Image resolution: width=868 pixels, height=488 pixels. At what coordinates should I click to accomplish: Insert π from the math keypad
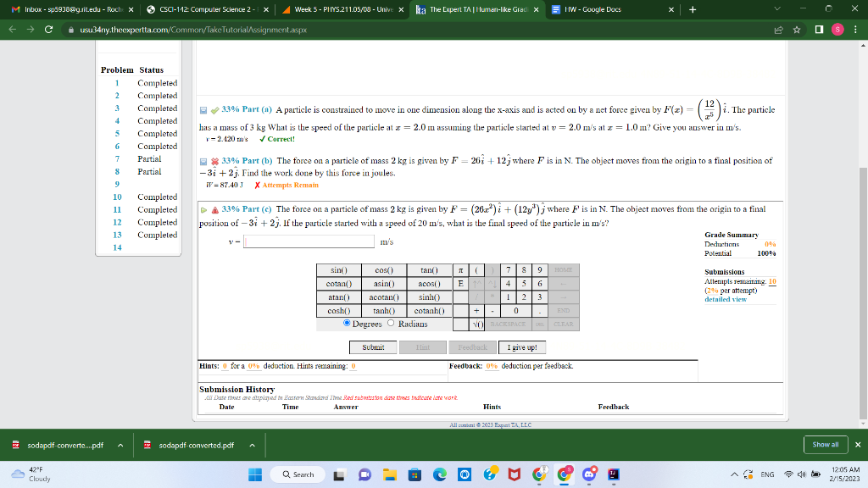(x=459, y=270)
